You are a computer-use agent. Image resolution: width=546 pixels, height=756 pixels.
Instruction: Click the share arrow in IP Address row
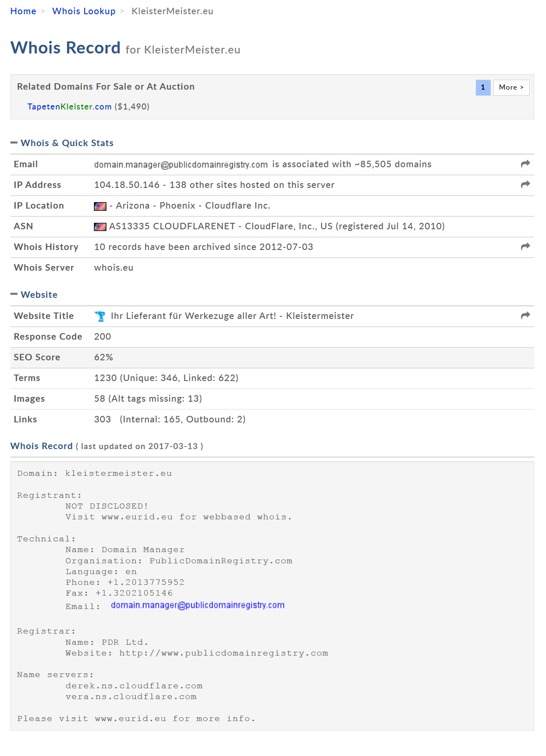(x=525, y=184)
